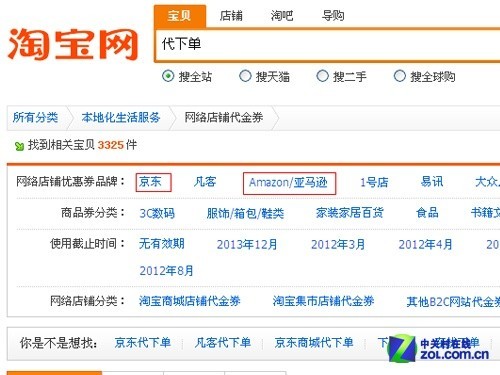Open the 淘宝商城店铺代金券 category
500x375 pixels.
[x=190, y=301]
